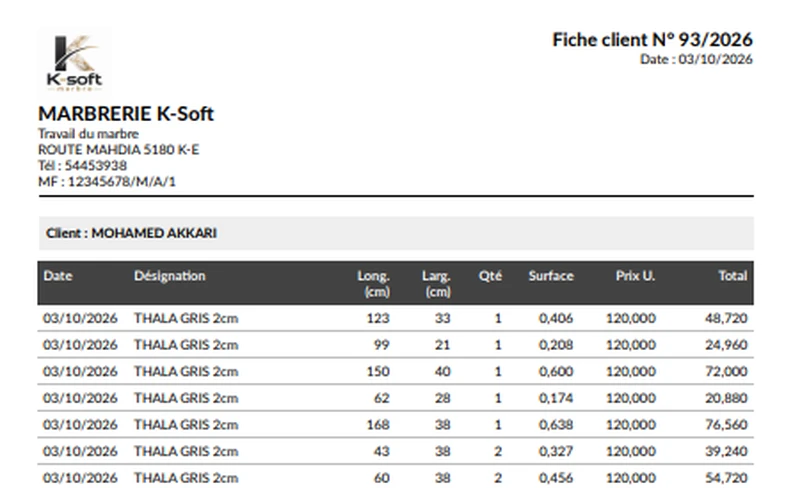This screenshot has width=793, height=488.
Task: Click the length cell 43
Action: 382,452
